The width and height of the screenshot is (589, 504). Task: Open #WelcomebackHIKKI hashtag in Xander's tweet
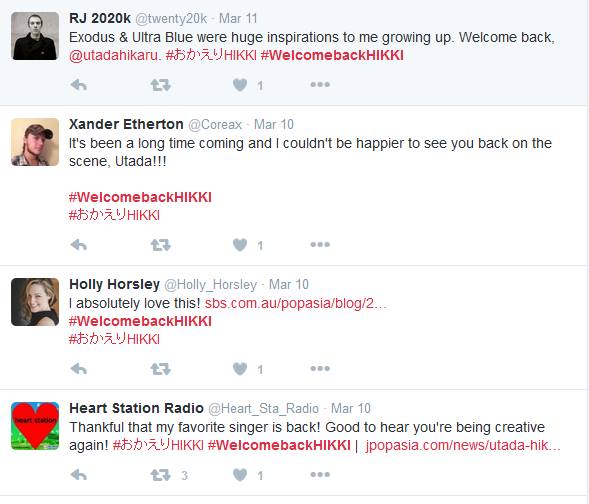point(140,197)
